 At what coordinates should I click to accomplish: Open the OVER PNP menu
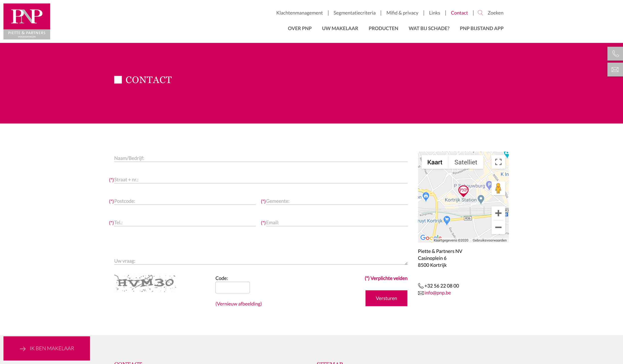[x=300, y=28]
